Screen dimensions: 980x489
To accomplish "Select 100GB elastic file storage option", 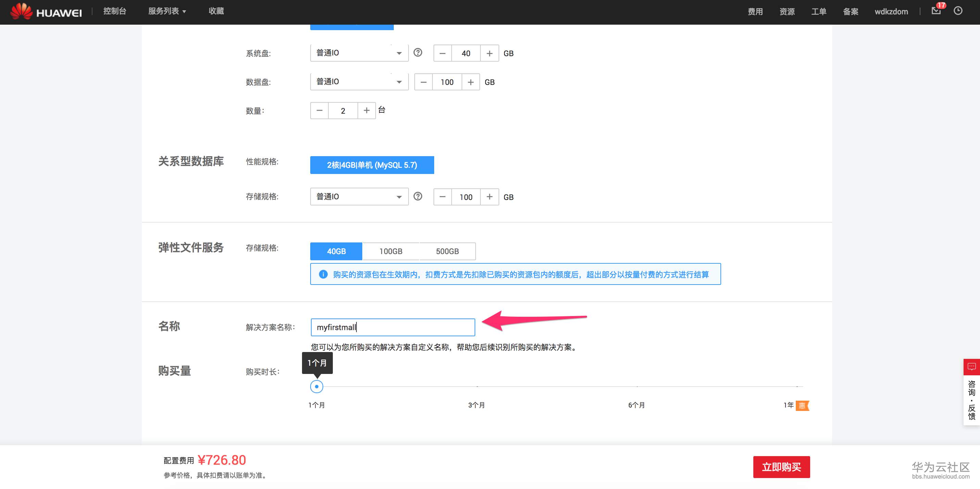I will tap(391, 251).
